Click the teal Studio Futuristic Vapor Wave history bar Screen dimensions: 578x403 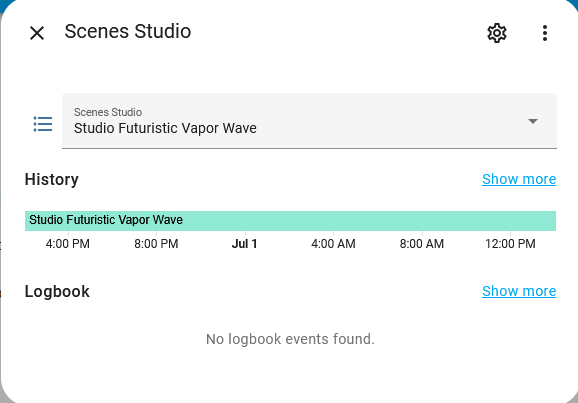(290, 221)
